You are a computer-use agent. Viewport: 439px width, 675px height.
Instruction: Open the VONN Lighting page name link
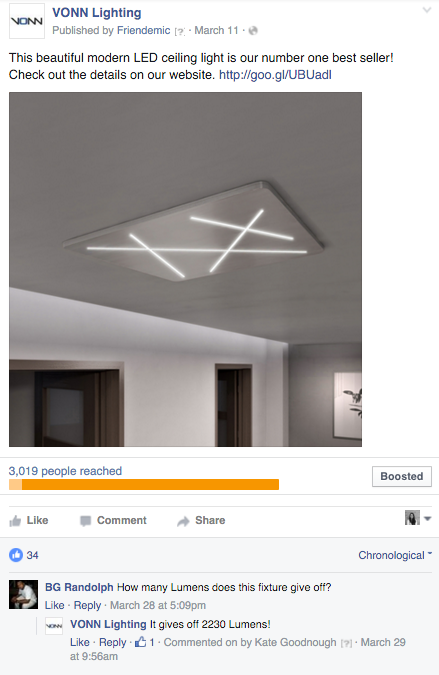97,13
